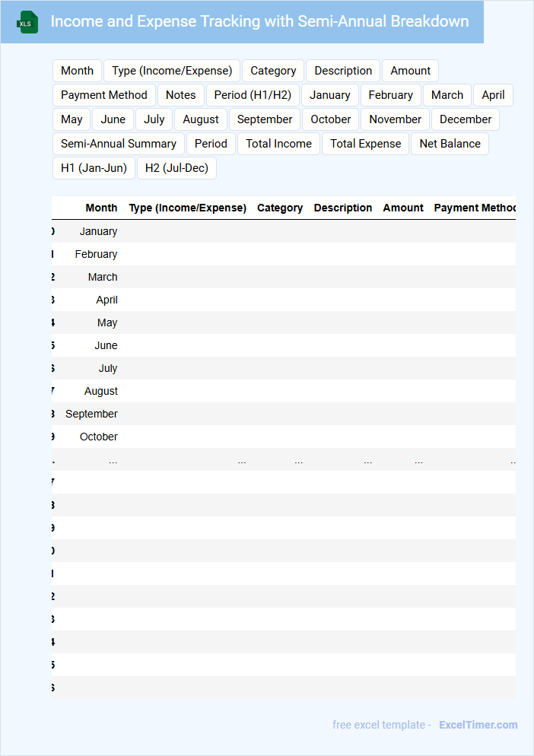Click the Amount column header in table
Screen dimensions: 534x756
coord(403,208)
